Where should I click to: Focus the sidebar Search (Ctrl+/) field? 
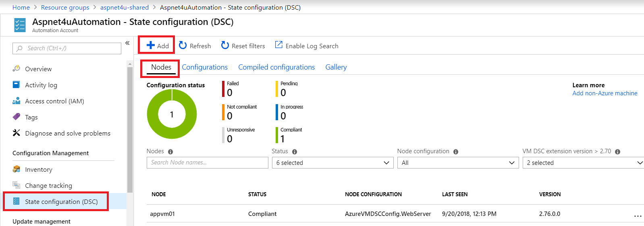tap(67, 48)
